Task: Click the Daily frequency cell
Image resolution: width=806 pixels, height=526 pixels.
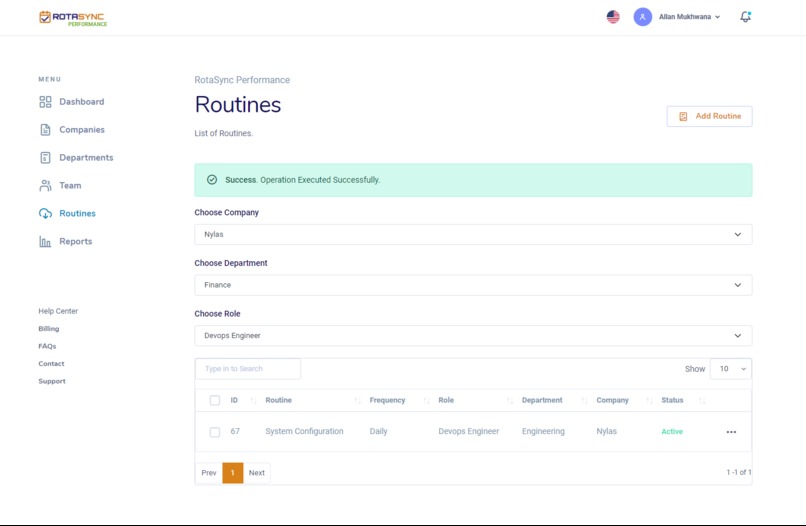Action: coord(378,431)
